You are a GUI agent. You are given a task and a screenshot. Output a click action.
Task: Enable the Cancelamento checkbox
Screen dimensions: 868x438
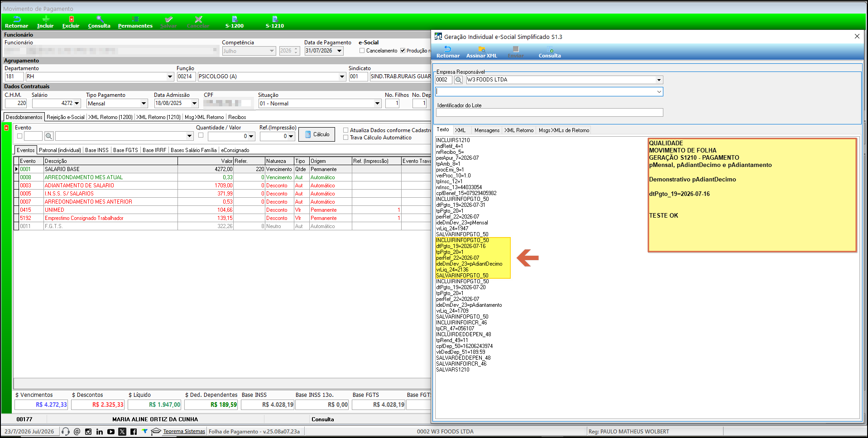pyautogui.click(x=362, y=51)
